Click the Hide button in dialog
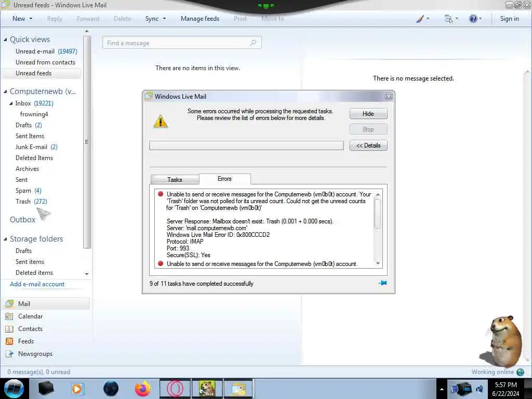 tap(368, 114)
